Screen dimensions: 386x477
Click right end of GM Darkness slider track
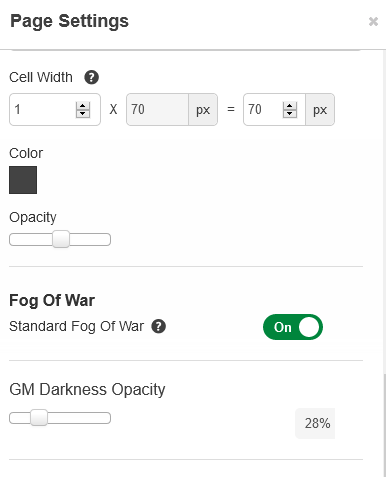click(x=106, y=418)
